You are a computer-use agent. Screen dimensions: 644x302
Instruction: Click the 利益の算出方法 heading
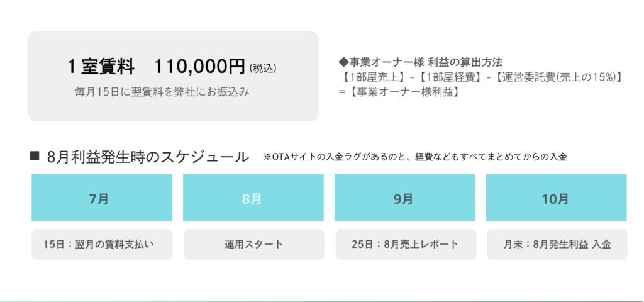click(x=465, y=62)
